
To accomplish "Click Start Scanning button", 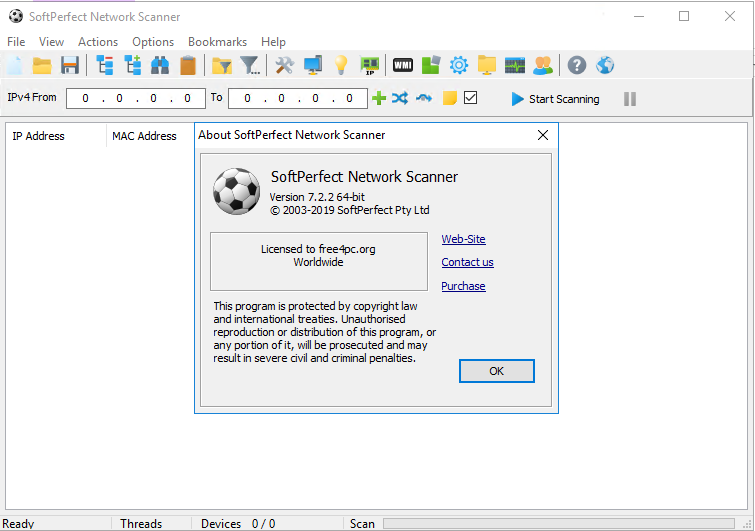I will [x=555, y=99].
